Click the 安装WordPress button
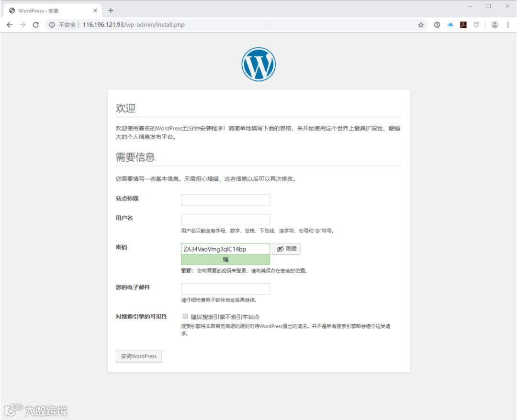Screen dimensions: 517x420 tap(139, 356)
